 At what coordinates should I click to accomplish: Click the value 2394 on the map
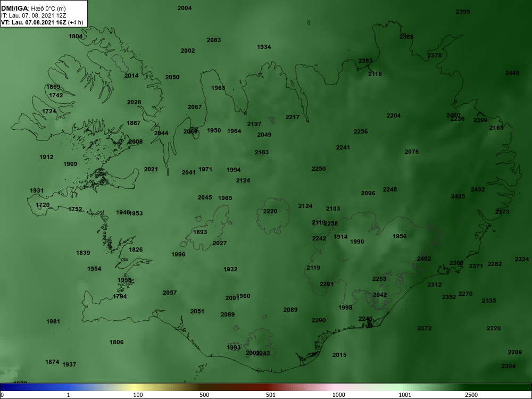[x=509, y=366]
